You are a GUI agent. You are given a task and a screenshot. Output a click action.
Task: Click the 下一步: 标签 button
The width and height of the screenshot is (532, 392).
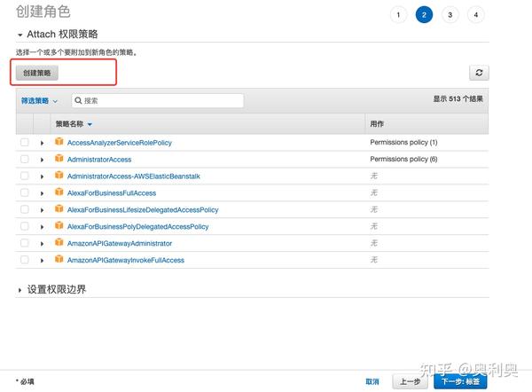coord(460,381)
